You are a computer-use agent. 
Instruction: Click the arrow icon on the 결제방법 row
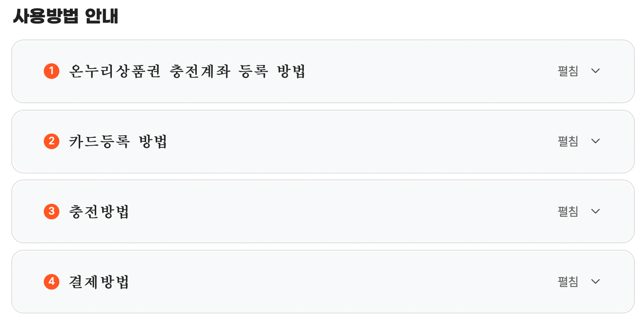pyautogui.click(x=595, y=281)
